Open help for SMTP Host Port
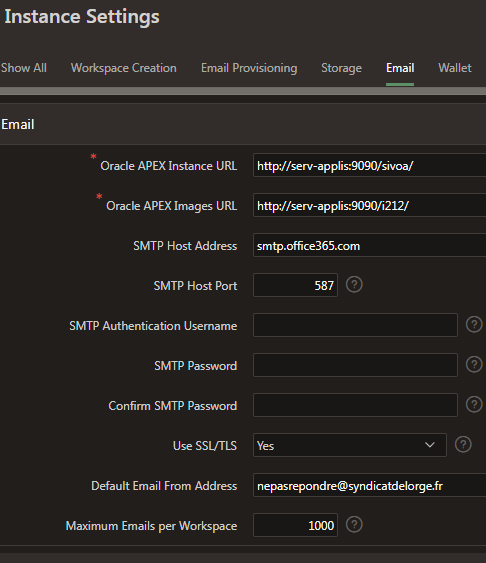The image size is (486, 563). [x=354, y=285]
